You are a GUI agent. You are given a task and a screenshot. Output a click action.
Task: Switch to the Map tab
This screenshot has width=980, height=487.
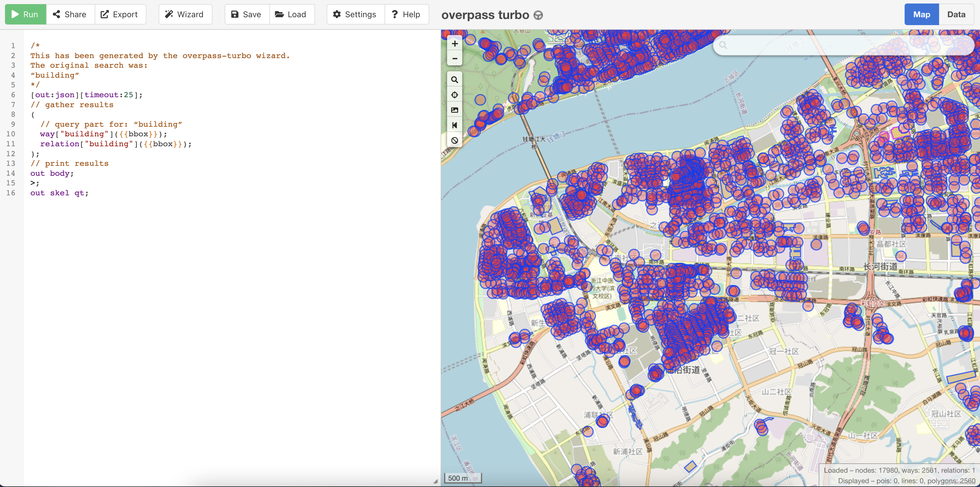coord(921,14)
